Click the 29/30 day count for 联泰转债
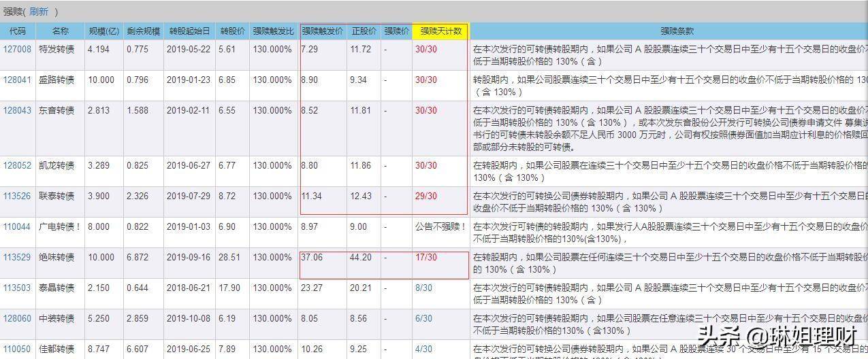868x359 pixels. [x=426, y=196]
